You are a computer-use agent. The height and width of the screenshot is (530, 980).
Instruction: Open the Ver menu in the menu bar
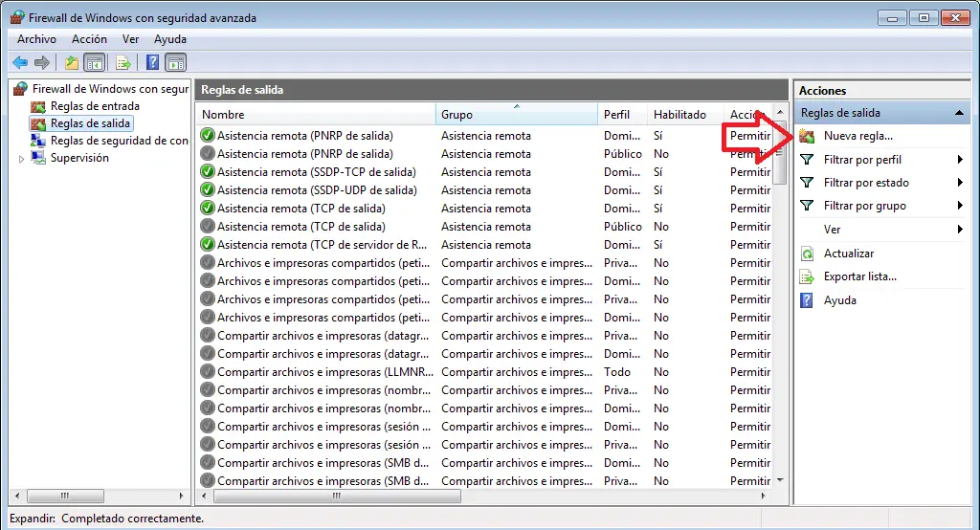click(130, 39)
